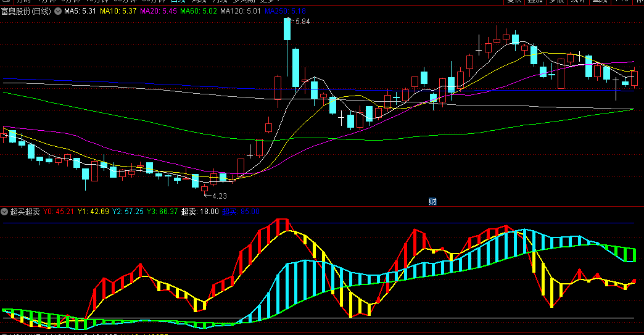Click the magenta MA20: 5.45 label
Viewport: 644px width, 335px height.
[x=158, y=11]
